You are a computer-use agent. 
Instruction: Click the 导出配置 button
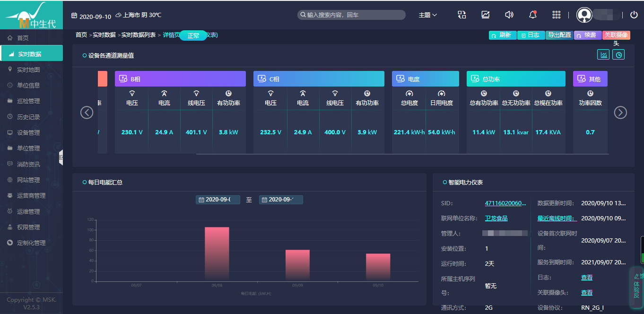(559, 35)
